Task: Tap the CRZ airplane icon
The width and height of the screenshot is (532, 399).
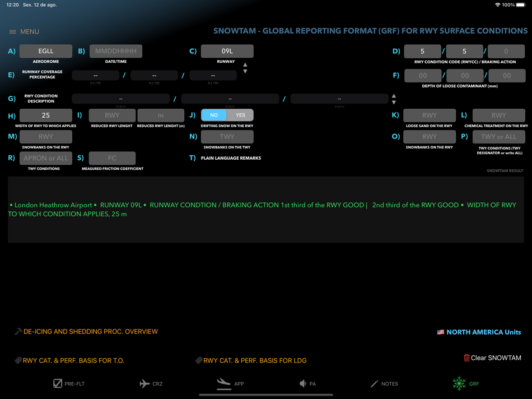Action: [x=144, y=384]
